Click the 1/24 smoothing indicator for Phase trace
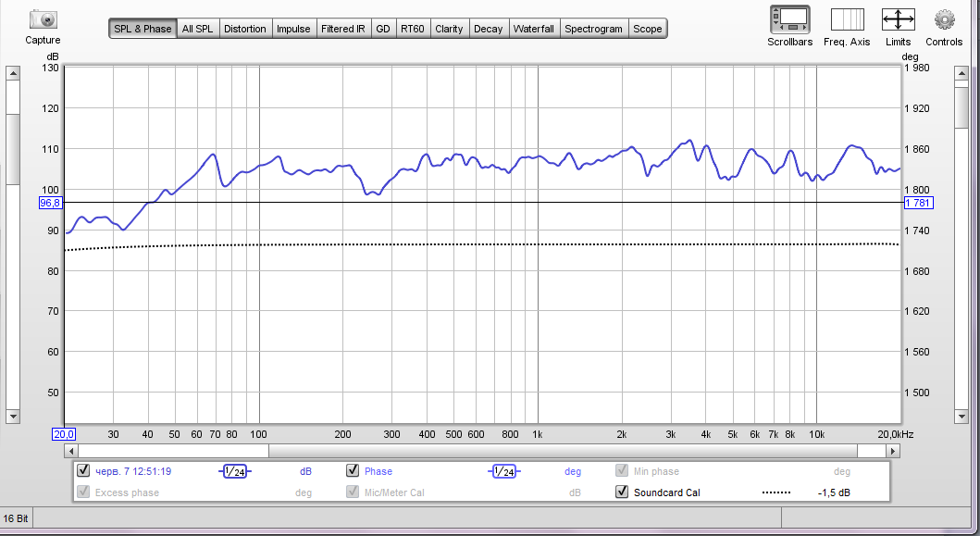Viewport: 980px width, 536px height. tap(504, 471)
